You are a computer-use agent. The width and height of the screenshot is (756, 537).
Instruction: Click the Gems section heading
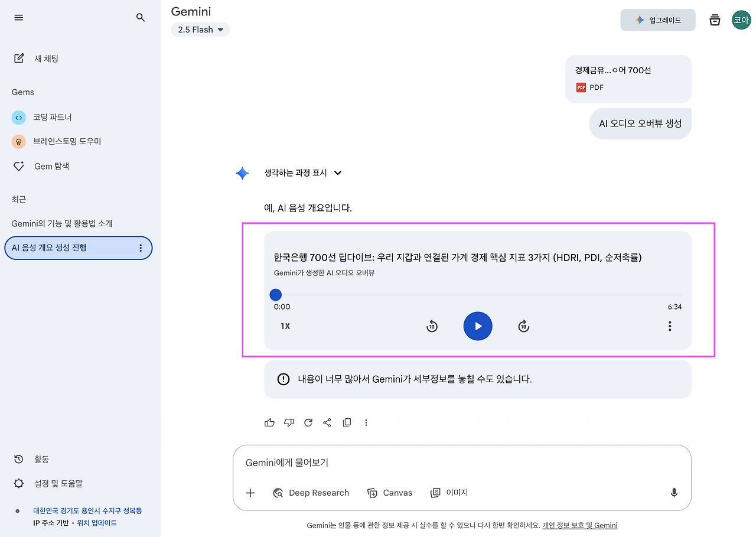[x=23, y=92]
